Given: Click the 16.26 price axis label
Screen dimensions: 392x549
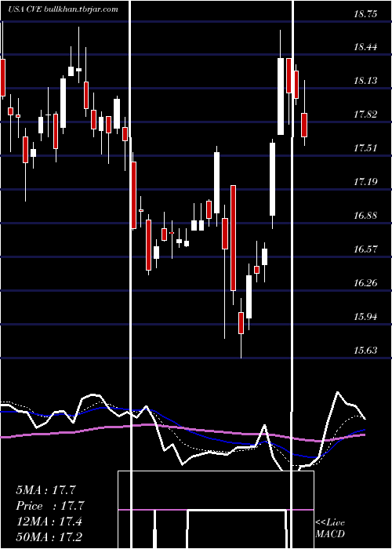Looking at the screenshot, I should click(365, 283).
